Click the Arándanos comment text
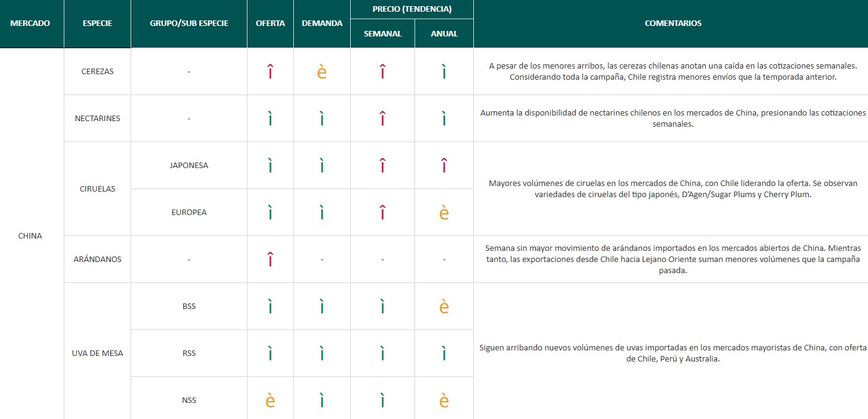This screenshot has width=868, height=419. 673,260
